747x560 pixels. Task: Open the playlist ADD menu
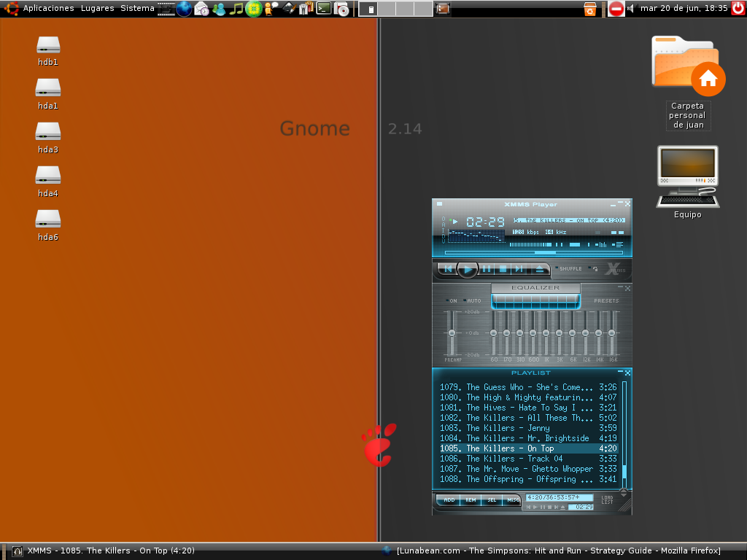tap(449, 500)
